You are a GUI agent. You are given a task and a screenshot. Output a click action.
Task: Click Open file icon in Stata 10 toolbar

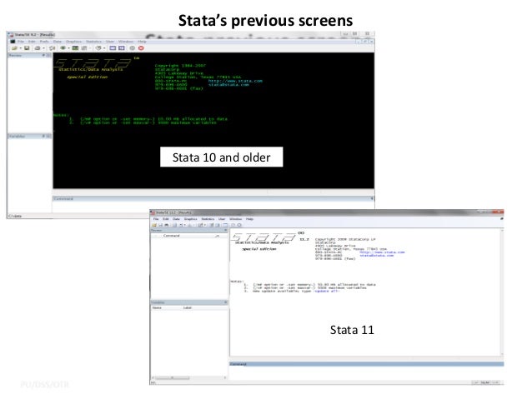coord(14,48)
